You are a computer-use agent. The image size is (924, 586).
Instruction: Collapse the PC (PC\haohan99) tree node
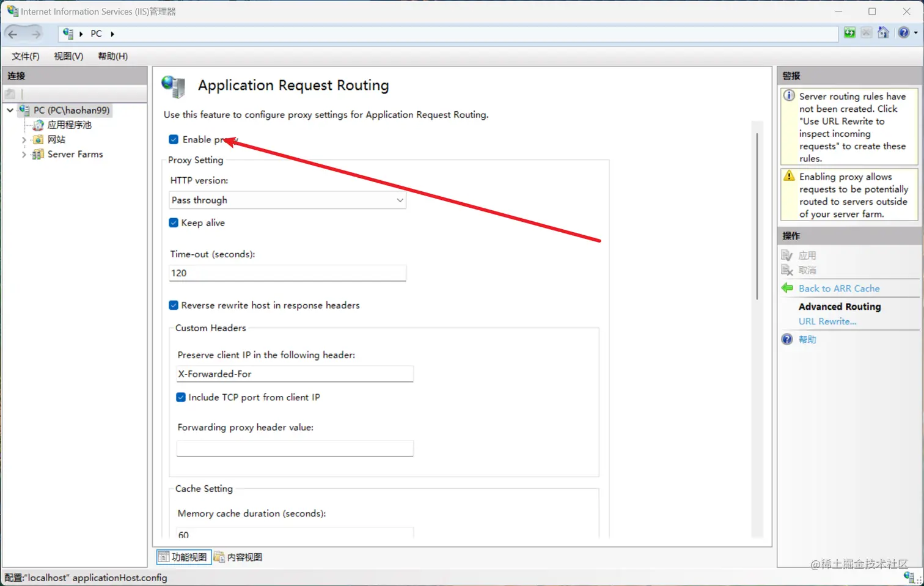(x=10, y=110)
